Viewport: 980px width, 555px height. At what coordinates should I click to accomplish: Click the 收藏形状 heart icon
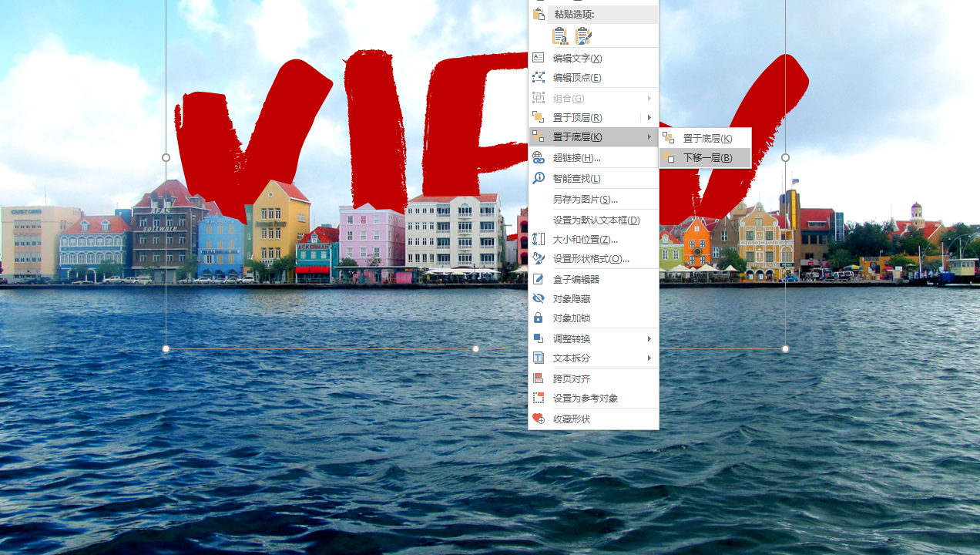coord(539,419)
